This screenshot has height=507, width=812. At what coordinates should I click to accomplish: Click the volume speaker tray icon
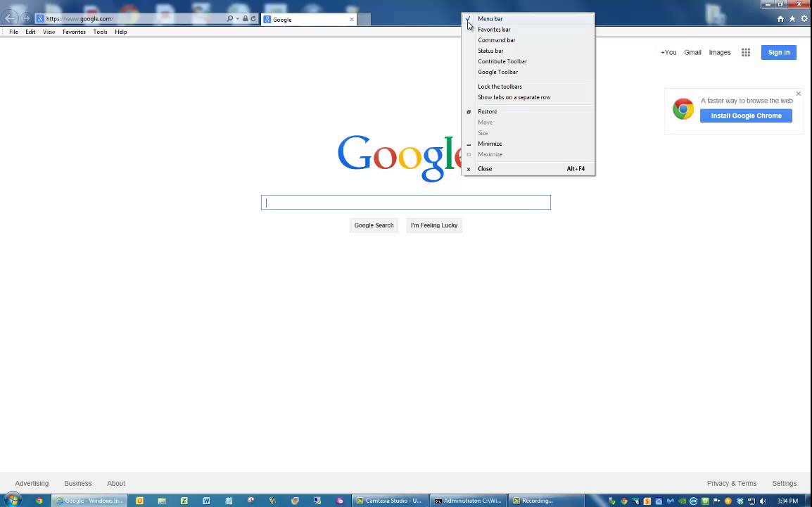(x=763, y=501)
